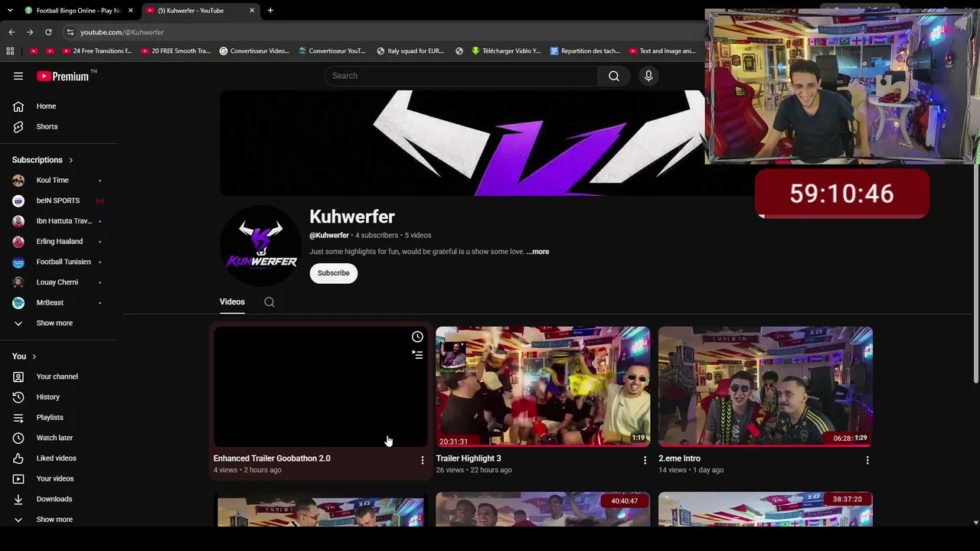Add Enhanced Trailer Goobathon 2.0 to queue
This screenshot has height=551, width=980.
pos(417,354)
